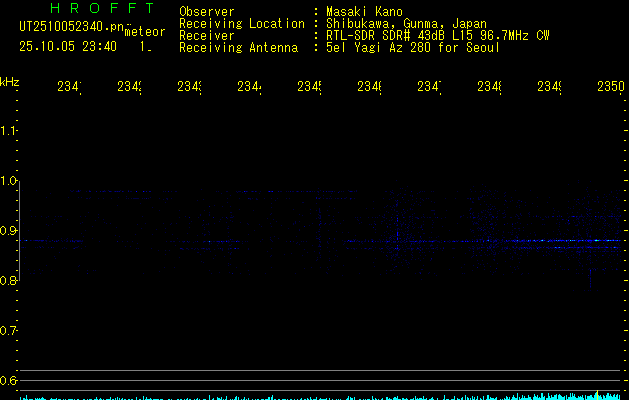The width and height of the screenshot is (629, 400).
Task: Select the 2350 time axis marker
Action: click(610, 87)
